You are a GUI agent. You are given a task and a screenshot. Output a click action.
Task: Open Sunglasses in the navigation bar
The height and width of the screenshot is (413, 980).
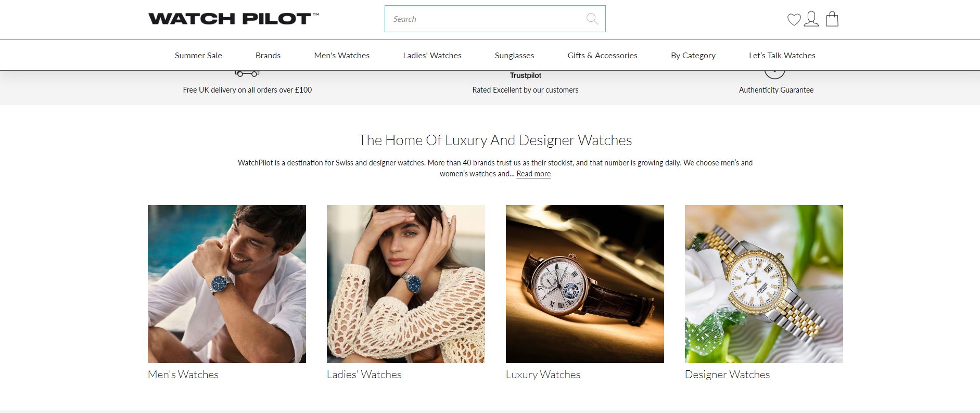[514, 56]
